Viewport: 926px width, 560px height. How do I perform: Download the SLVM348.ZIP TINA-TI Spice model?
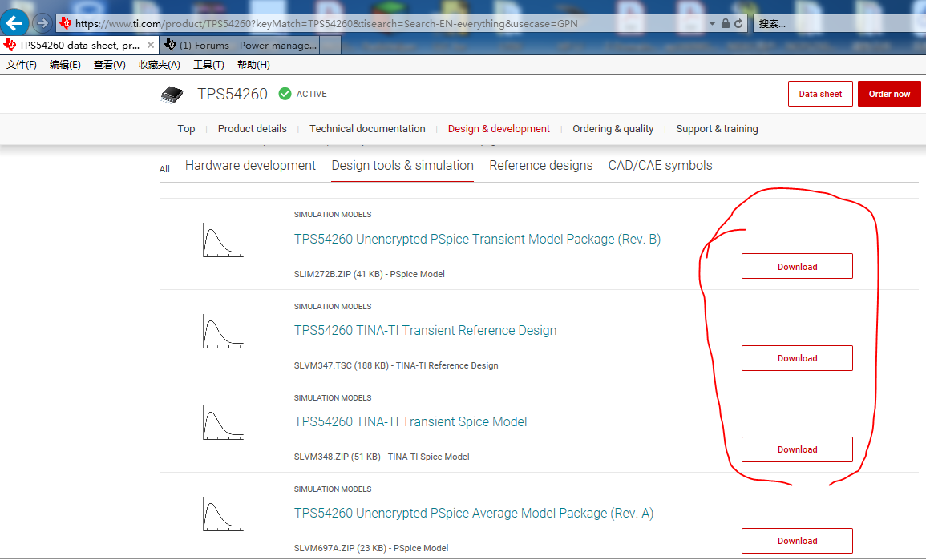(797, 449)
